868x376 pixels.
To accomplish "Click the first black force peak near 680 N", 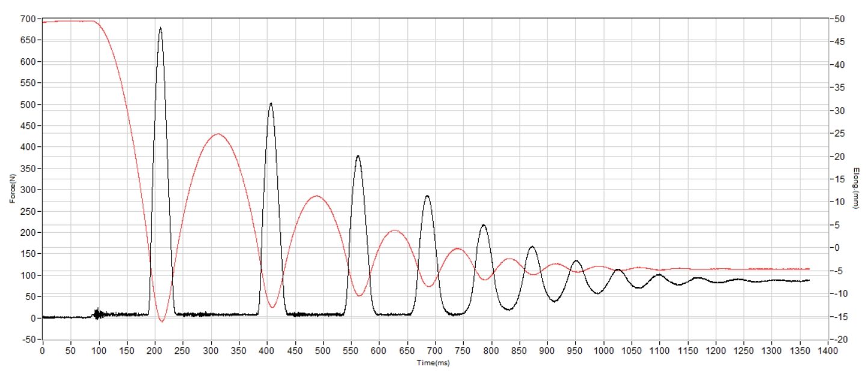I will coord(160,28).
